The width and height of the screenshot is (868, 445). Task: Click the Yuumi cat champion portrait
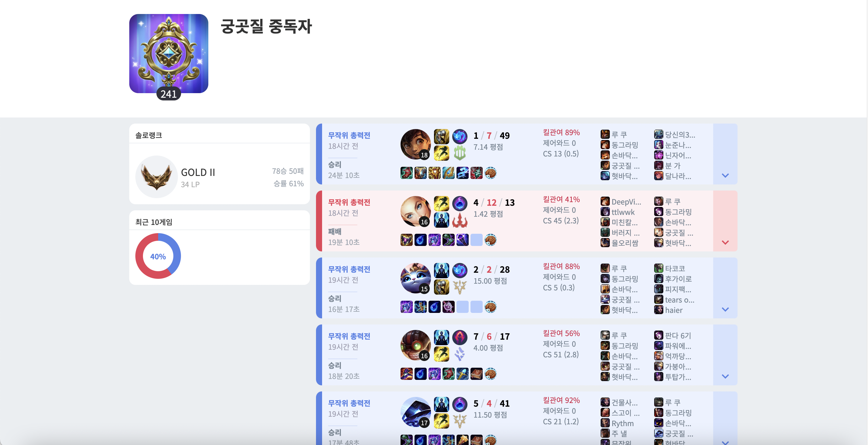coord(415,278)
